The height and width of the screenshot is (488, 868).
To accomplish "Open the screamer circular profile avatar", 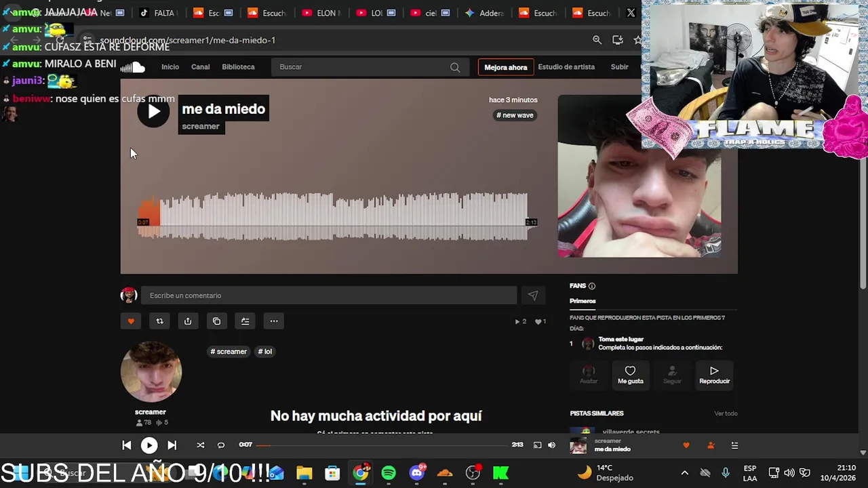I will point(151,372).
